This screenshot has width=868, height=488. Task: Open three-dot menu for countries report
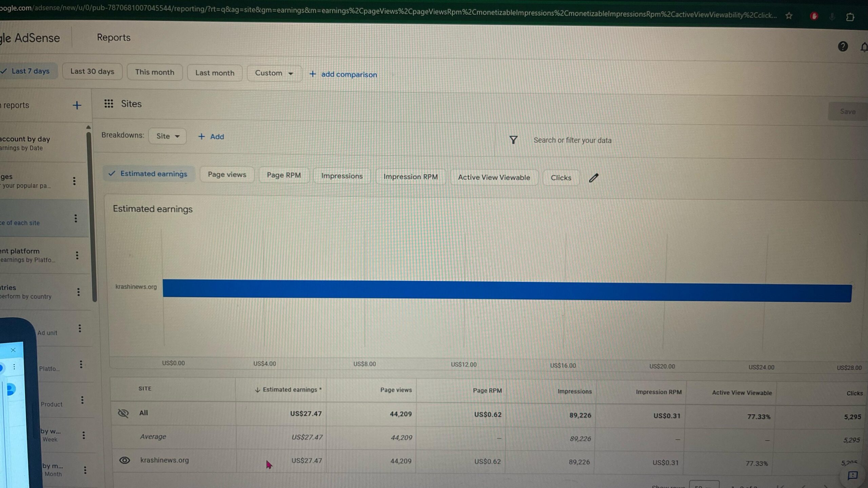click(78, 292)
